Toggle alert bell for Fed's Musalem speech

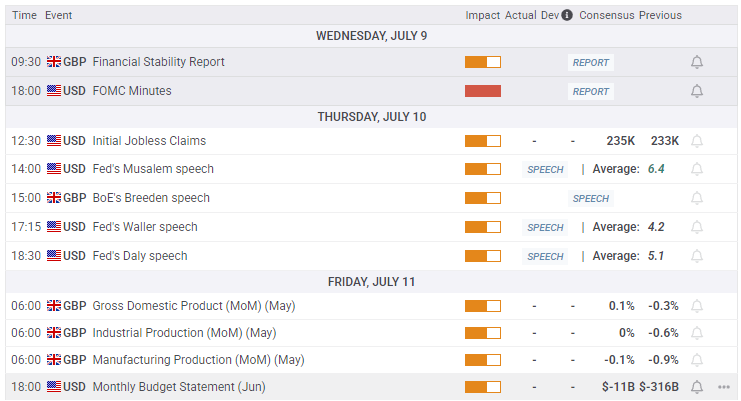tap(697, 170)
